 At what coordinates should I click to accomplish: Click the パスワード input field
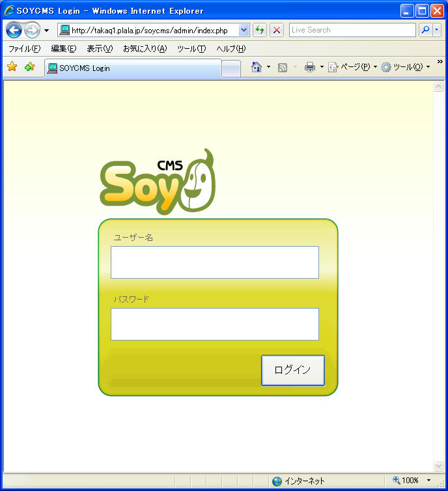(215, 324)
